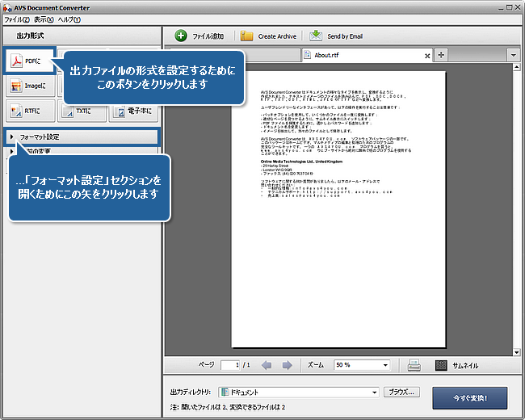The image size is (525, 420).
Task: Open the ヘルプ menu
Action: (69, 19)
